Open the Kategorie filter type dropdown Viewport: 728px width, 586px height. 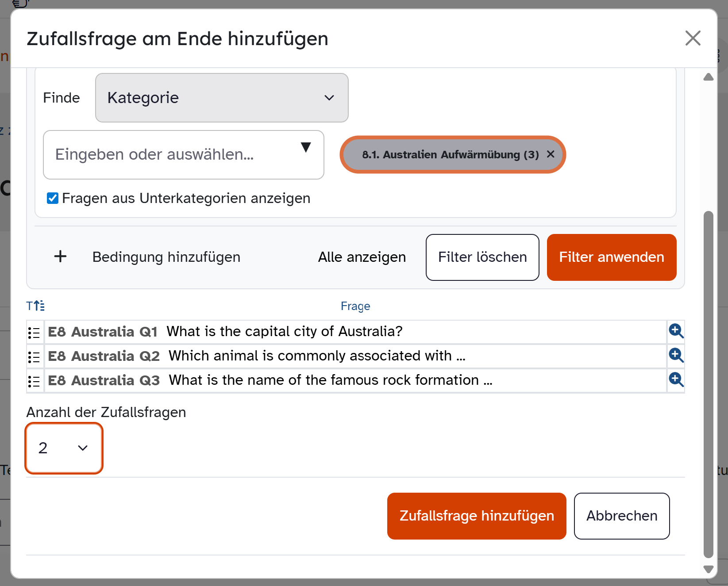click(222, 98)
